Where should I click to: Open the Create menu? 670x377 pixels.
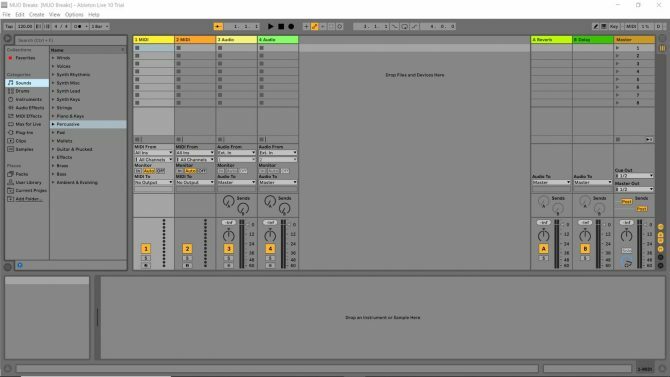[x=37, y=15]
